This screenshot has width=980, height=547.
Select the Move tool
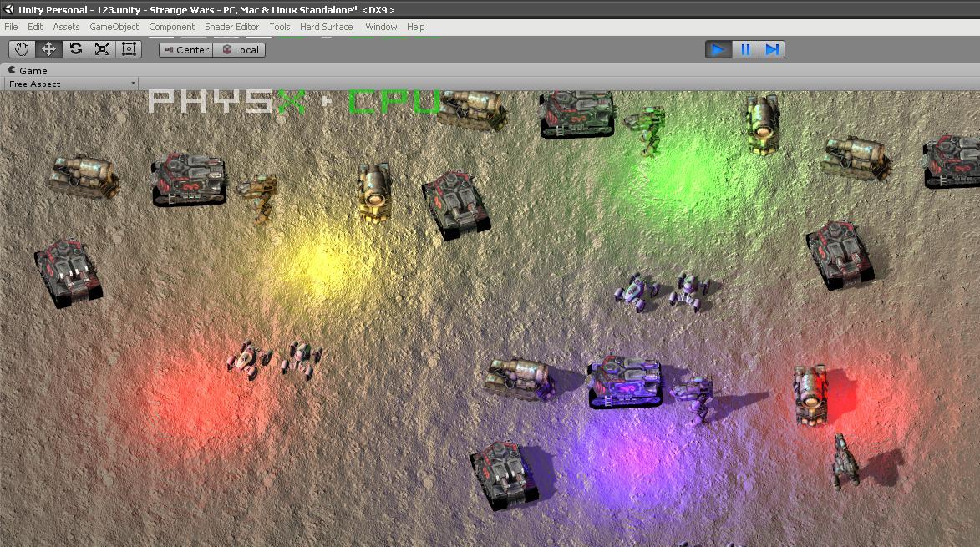point(48,49)
